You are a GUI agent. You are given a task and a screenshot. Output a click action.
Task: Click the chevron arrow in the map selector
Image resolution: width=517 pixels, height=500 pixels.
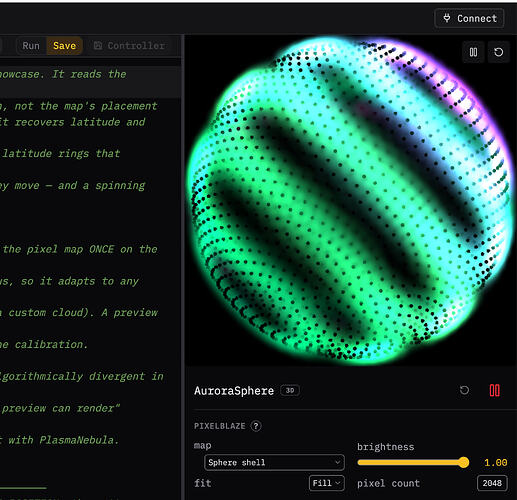[x=337, y=463]
